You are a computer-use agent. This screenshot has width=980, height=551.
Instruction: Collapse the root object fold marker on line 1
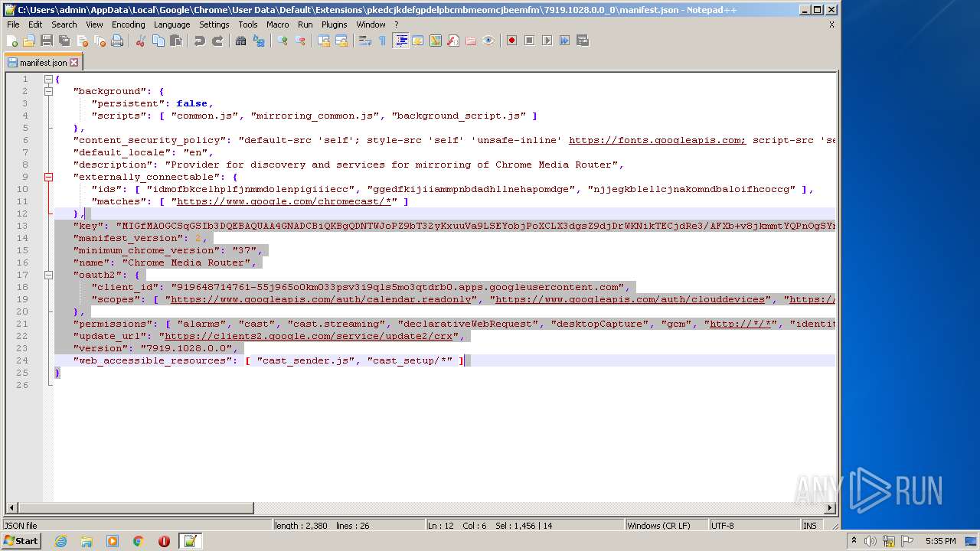click(48, 79)
